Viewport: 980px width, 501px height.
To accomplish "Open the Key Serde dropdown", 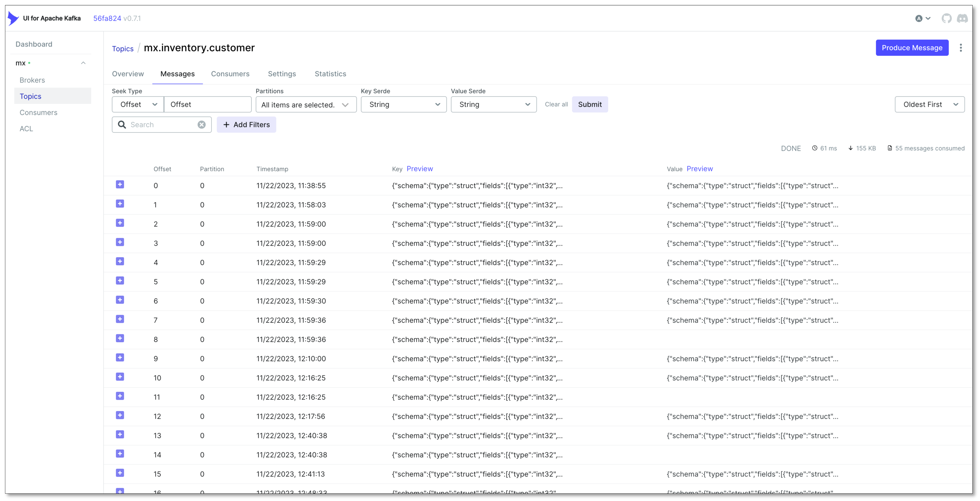I will (403, 104).
